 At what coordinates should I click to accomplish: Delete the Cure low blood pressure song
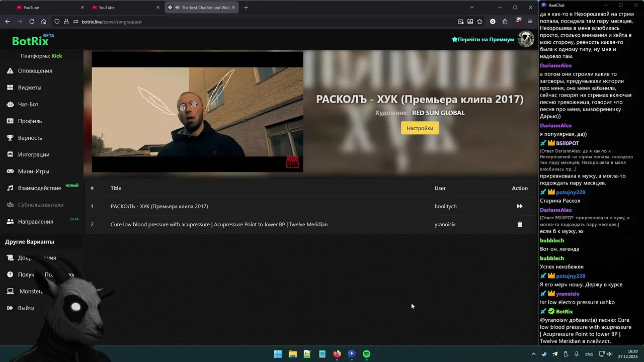[520, 224]
